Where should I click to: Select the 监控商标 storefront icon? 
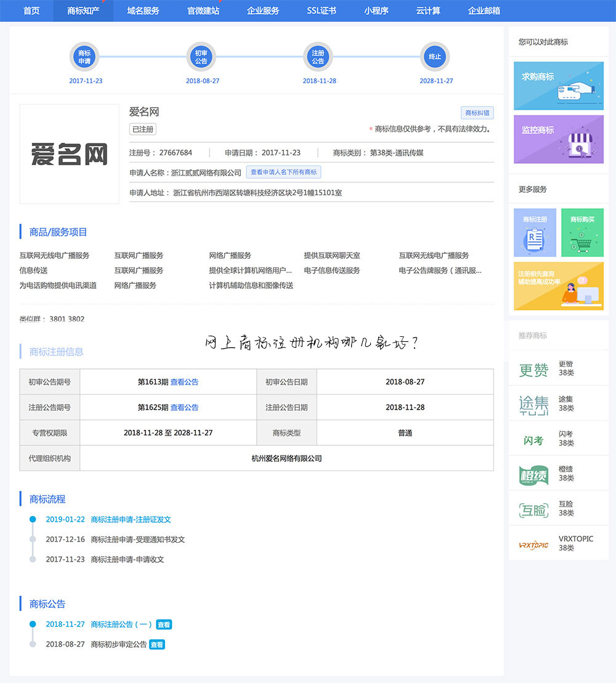point(558,139)
